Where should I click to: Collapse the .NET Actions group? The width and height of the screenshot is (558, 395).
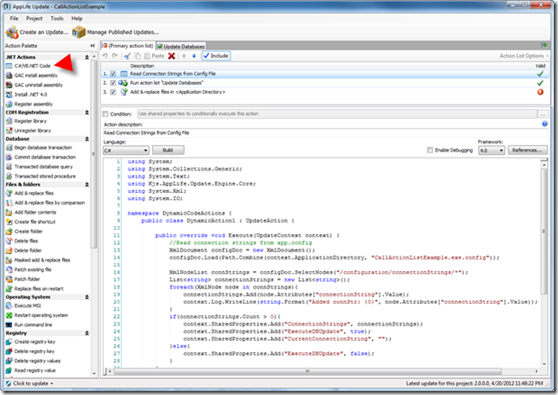coord(86,57)
